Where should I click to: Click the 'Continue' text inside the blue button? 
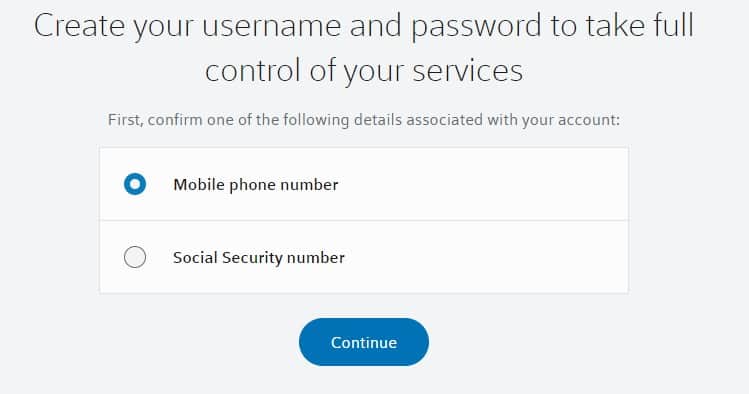tap(364, 342)
